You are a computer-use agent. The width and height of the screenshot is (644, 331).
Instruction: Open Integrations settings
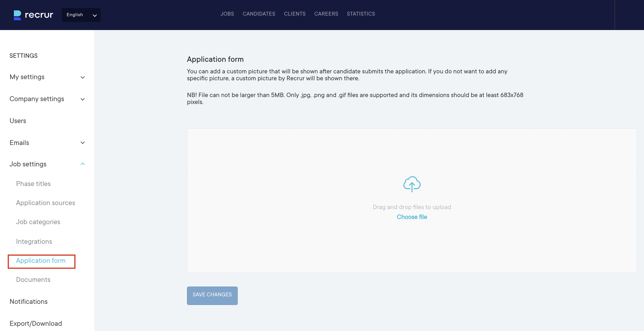pyautogui.click(x=34, y=241)
